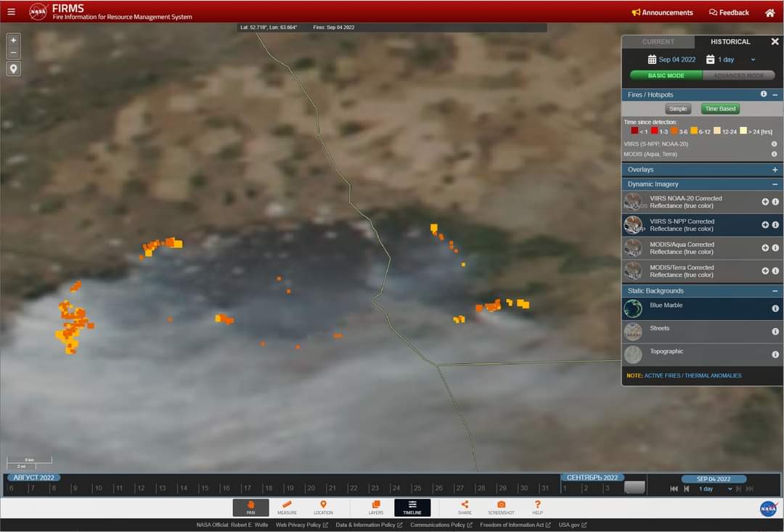Screen dimensions: 784x532
Task: Select the Historical tab
Action: pyautogui.click(x=730, y=42)
